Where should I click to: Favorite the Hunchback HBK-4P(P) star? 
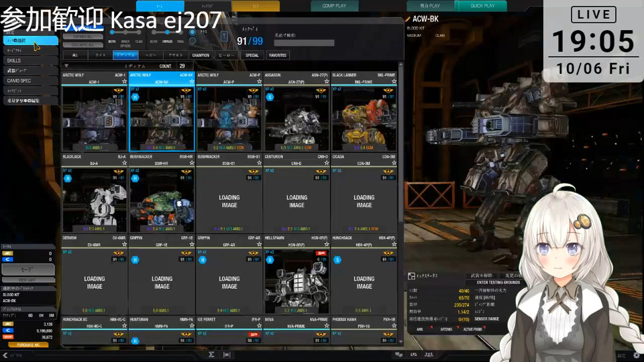click(x=394, y=244)
